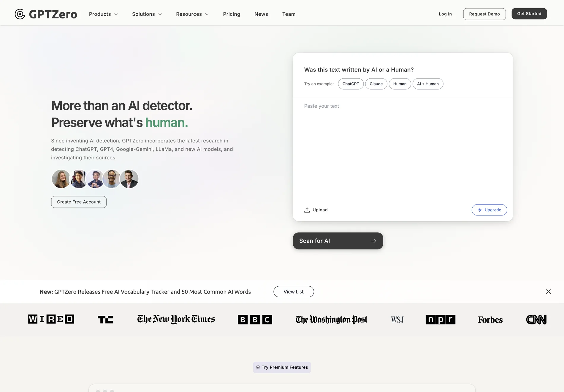Click the BBC logo
564x392 pixels.
255,319
